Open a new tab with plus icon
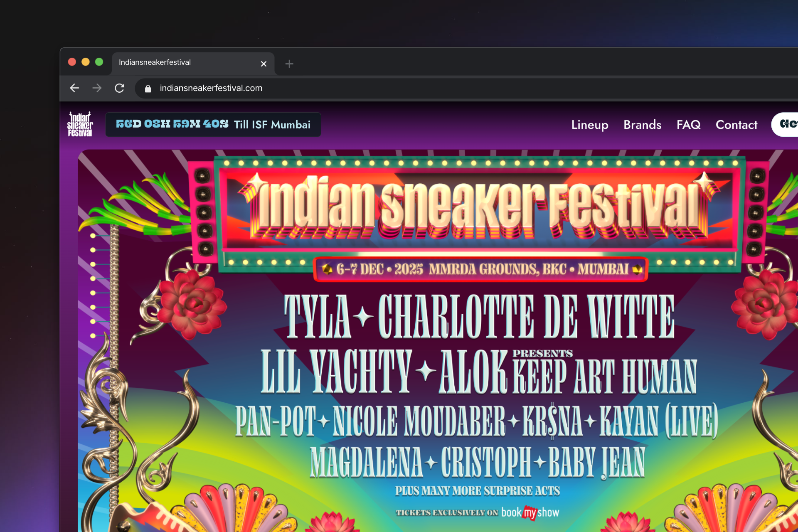798x532 pixels. click(289, 64)
